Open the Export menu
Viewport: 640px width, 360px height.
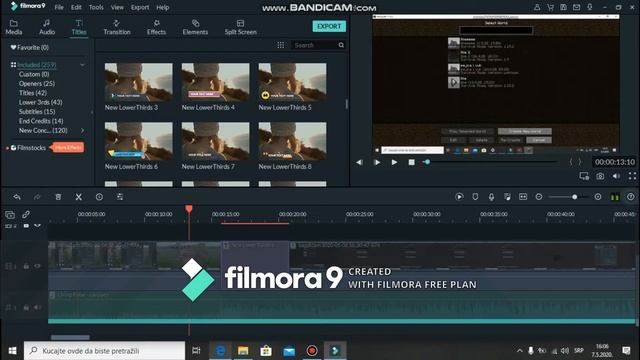pos(140,7)
